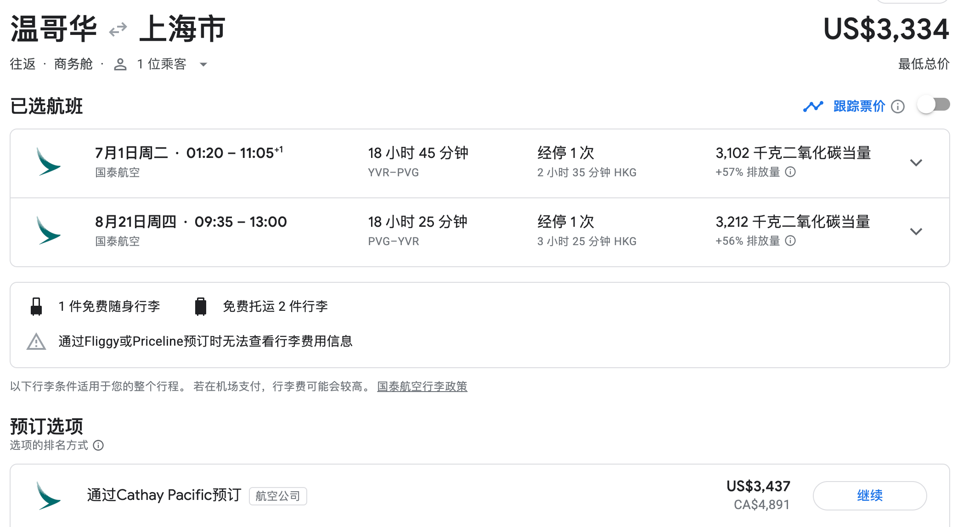980x527 pixels.
Task: Expand the July 1 YVR–PVG flight details
Action: pyautogui.click(x=916, y=163)
